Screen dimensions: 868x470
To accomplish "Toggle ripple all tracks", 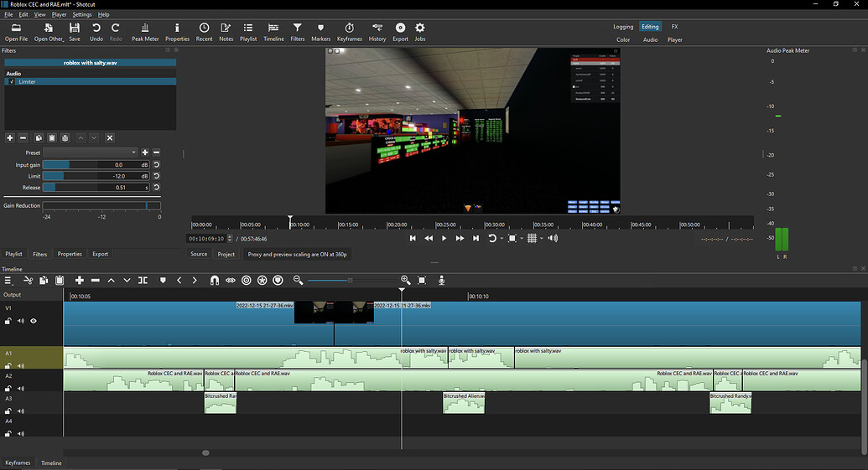I will point(262,281).
